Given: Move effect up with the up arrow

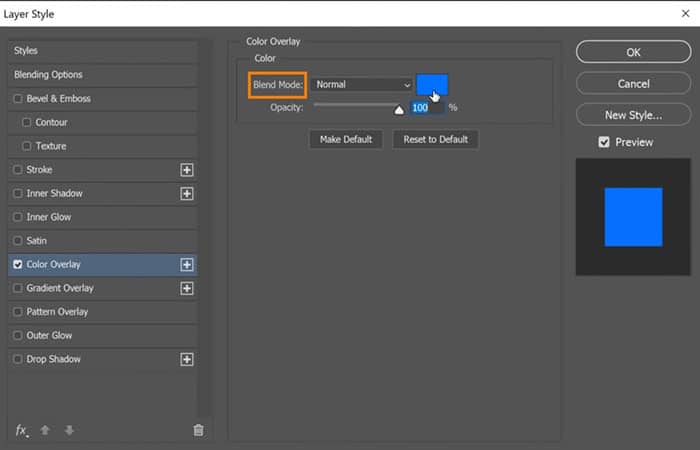Looking at the screenshot, I should point(45,430).
